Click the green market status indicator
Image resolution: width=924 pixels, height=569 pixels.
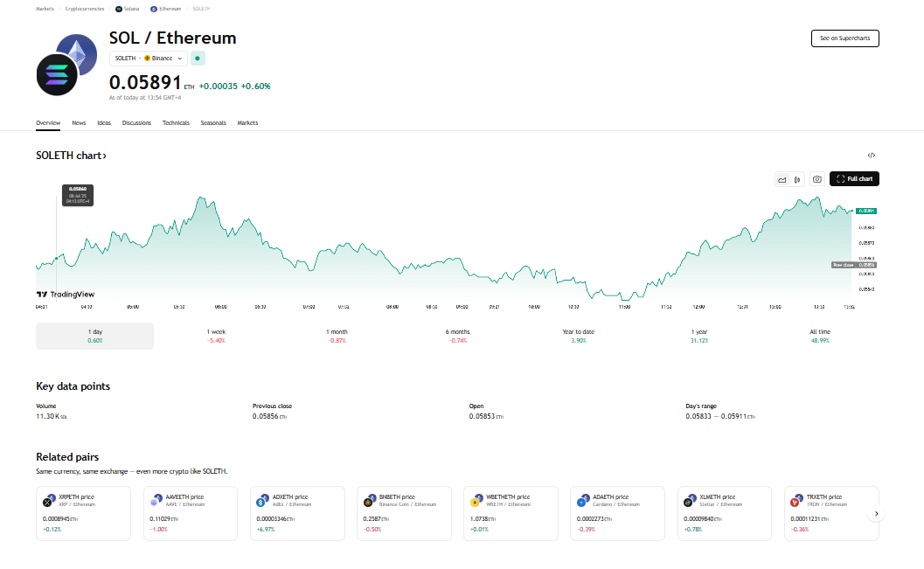pyautogui.click(x=198, y=59)
